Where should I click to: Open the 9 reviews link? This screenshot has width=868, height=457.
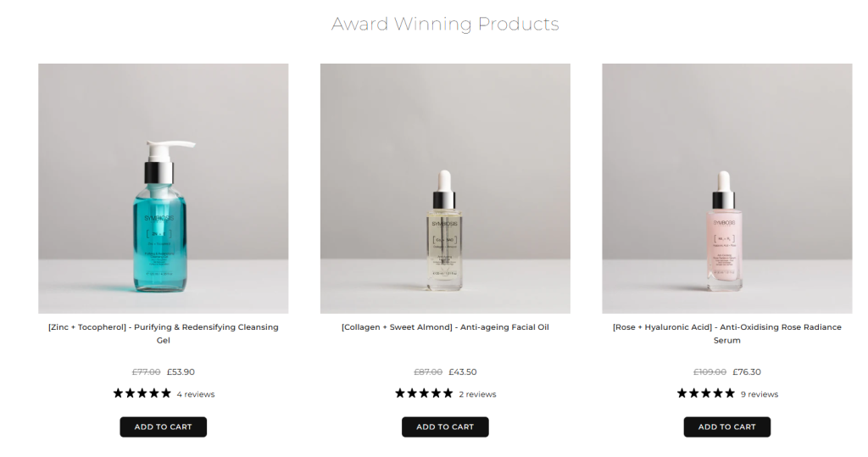pyautogui.click(x=759, y=394)
